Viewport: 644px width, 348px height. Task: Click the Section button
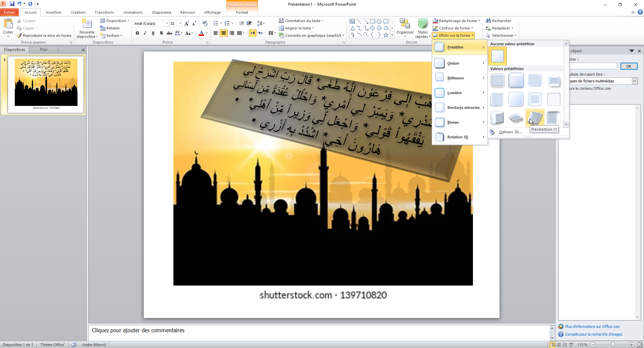(x=111, y=36)
